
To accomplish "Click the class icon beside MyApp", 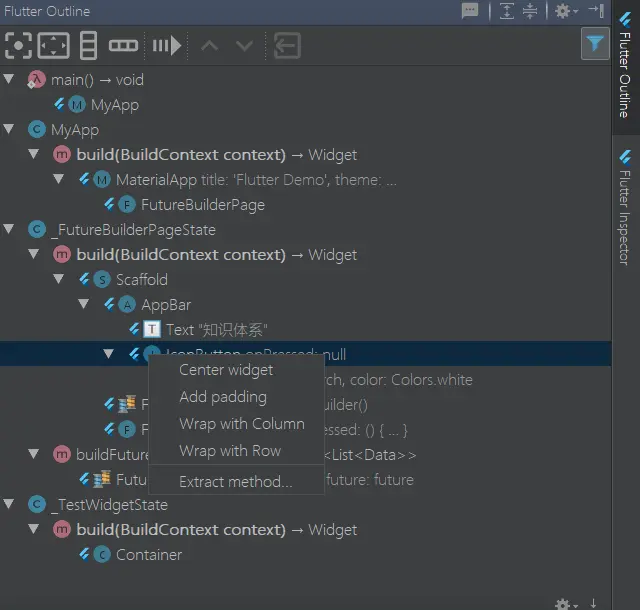I will 36,130.
